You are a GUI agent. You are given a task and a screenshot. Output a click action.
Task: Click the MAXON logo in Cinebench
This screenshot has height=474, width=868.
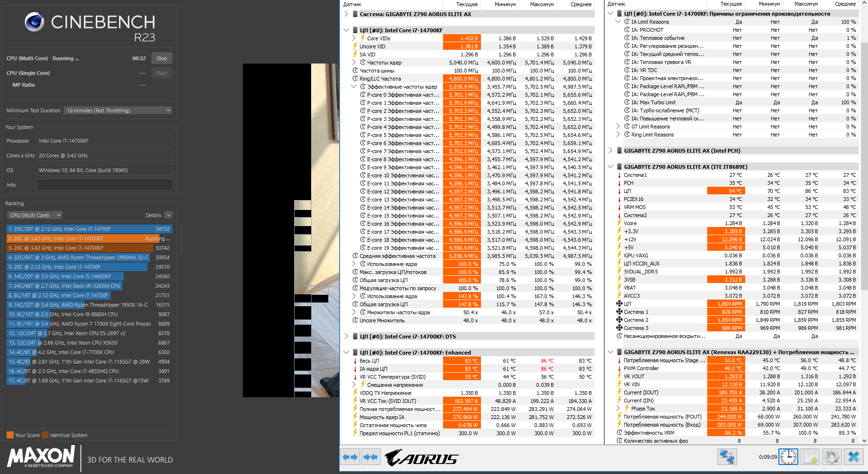41,457
